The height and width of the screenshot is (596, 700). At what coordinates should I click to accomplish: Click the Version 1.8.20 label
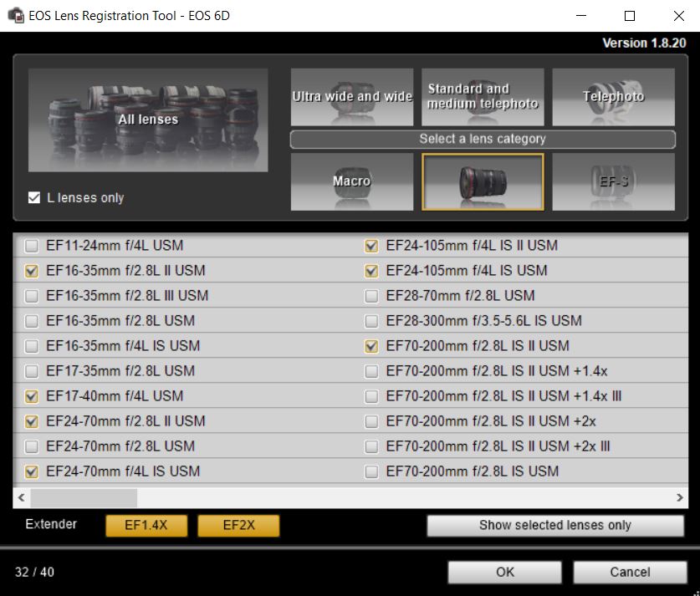click(644, 43)
